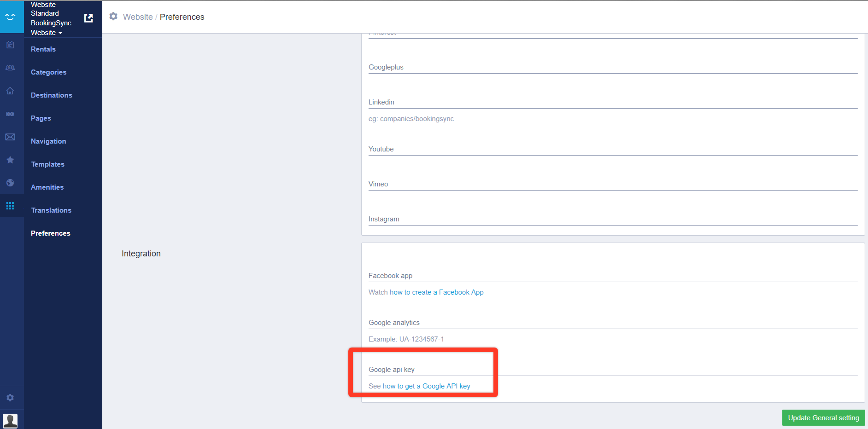Viewport: 868px width, 429px height.
Task: Follow 'how to create a Facebook App' link
Action: (436, 292)
